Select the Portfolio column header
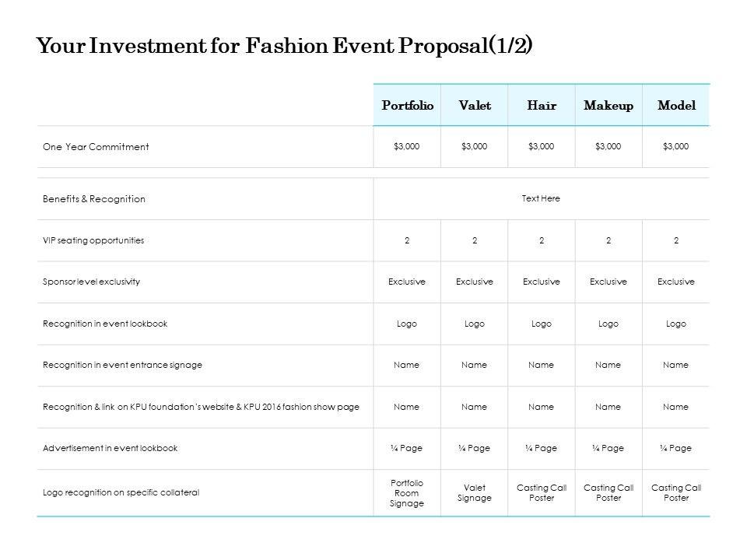The height and width of the screenshot is (560, 747). pos(407,105)
